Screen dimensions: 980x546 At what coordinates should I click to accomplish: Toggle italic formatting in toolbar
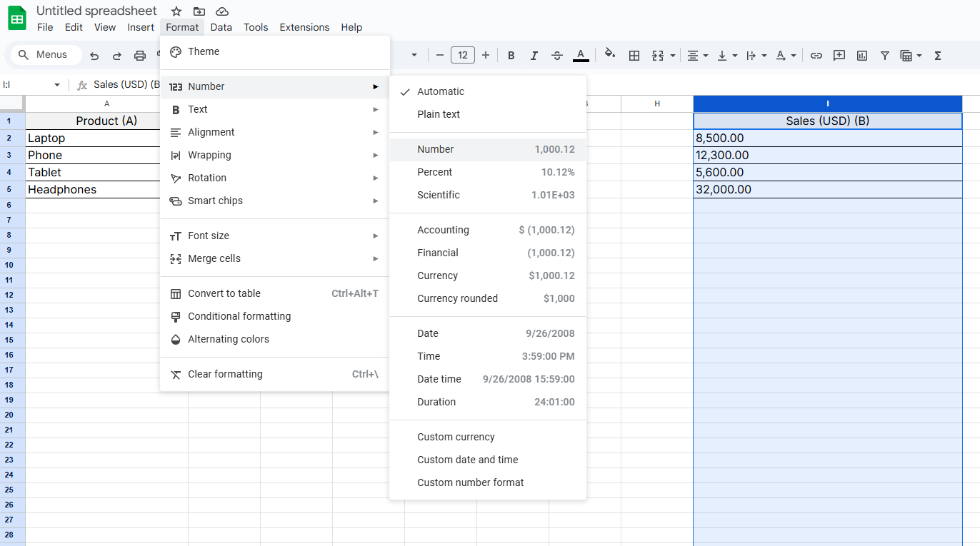click(x=534, y=56)
